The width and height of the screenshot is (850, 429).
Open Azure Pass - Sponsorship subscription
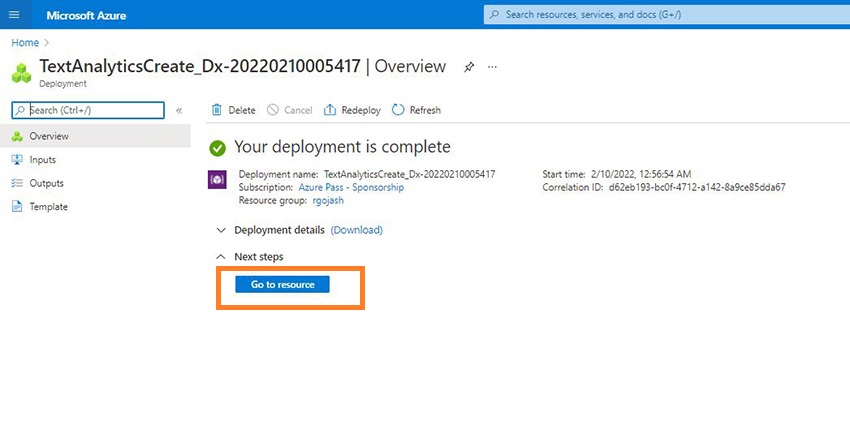pyautogui.click(x=351, y=187)
